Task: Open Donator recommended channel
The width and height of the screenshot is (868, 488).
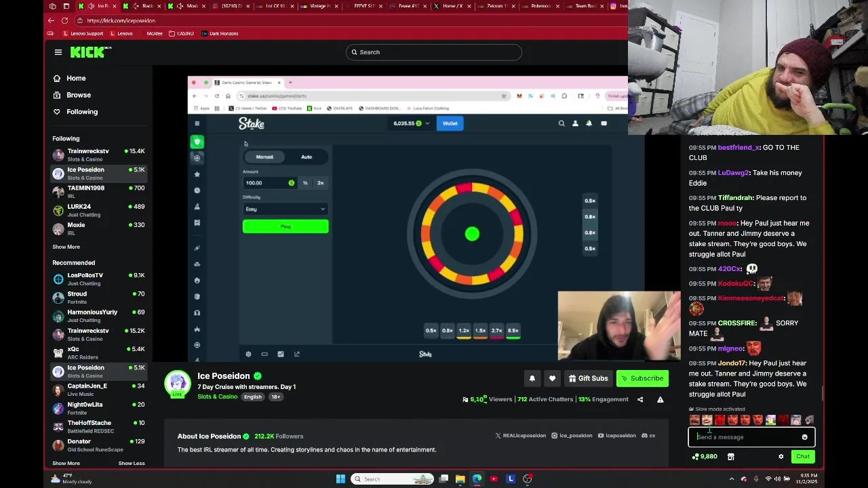Action: pos(99,445)
